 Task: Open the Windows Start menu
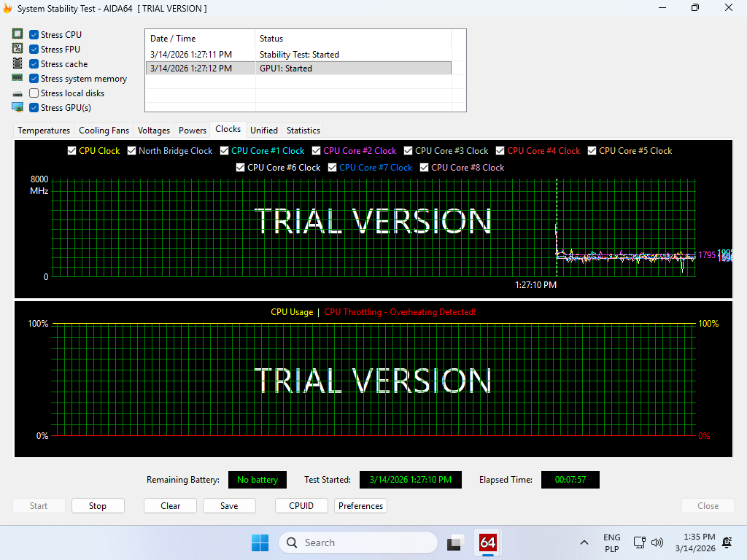pyautogui.click(x=260, y=542)
